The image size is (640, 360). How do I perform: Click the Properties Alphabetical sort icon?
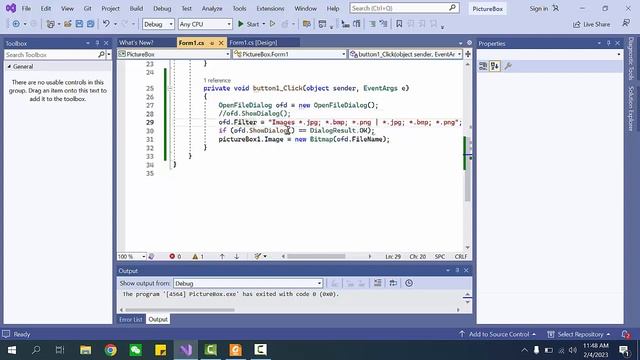click(x=494, y=66)
